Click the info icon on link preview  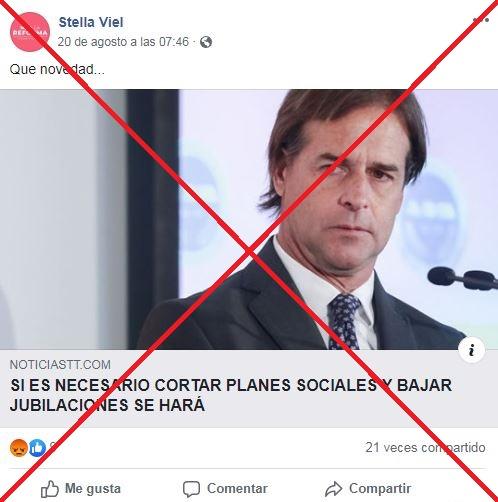pos(471,350)
